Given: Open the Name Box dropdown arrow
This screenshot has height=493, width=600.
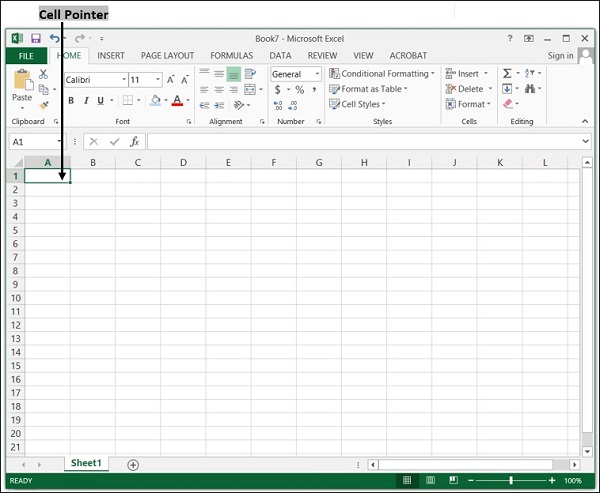Looking at the screenshot, I should point(59,142).
